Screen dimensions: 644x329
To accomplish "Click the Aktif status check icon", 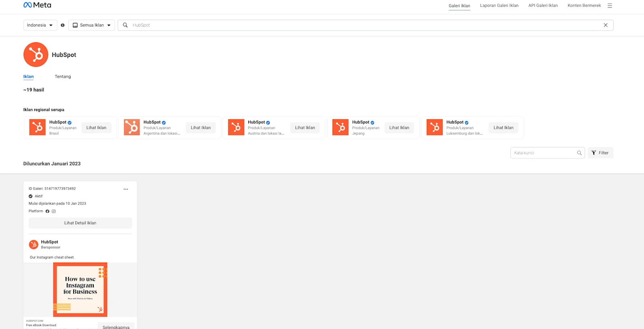I will [x=31, y=197].
